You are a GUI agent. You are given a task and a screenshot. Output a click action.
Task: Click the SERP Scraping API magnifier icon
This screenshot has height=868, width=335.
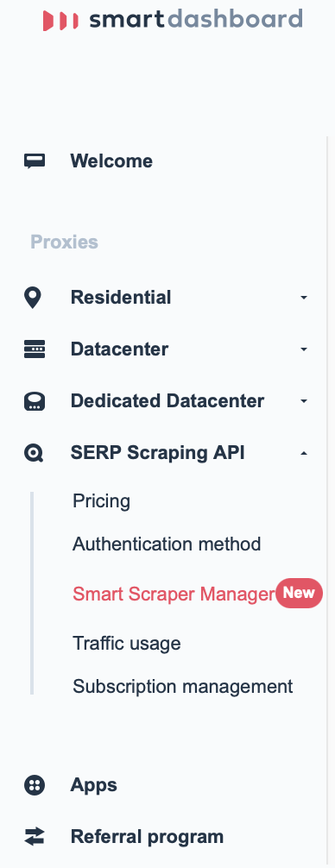(x=34, y=453)
